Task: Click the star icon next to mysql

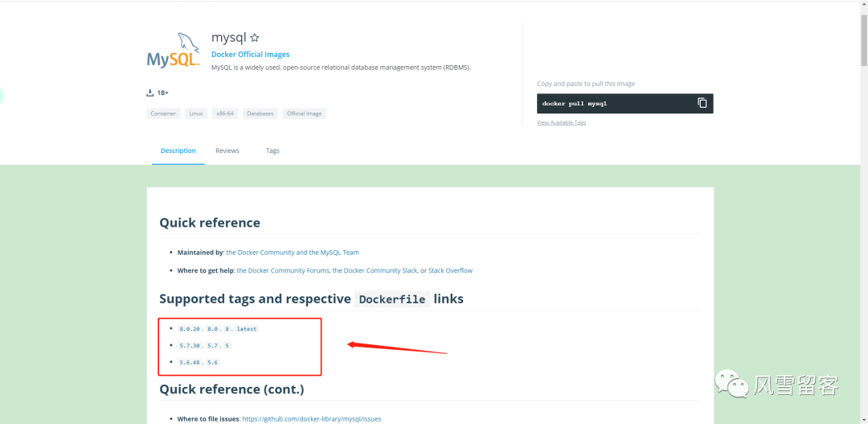Action: [255, 39]
